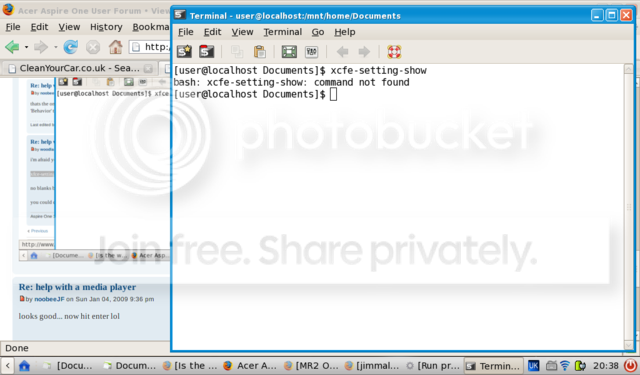Viewport: 640px width, 375px height.
Task: Click the next tab arrow in Terminal toolbar
Action: coord(364,52)
